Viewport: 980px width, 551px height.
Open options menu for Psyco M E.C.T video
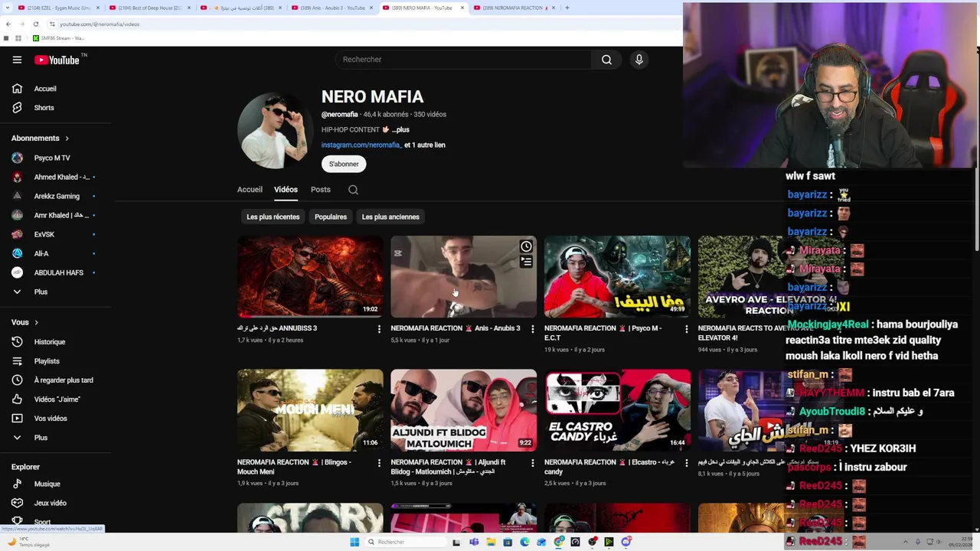click(x=686, y=329)
